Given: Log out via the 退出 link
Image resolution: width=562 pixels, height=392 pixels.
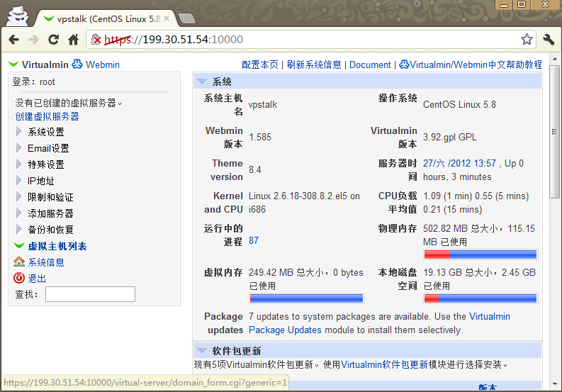Looking at the screenshot, I should pos(37,279).
